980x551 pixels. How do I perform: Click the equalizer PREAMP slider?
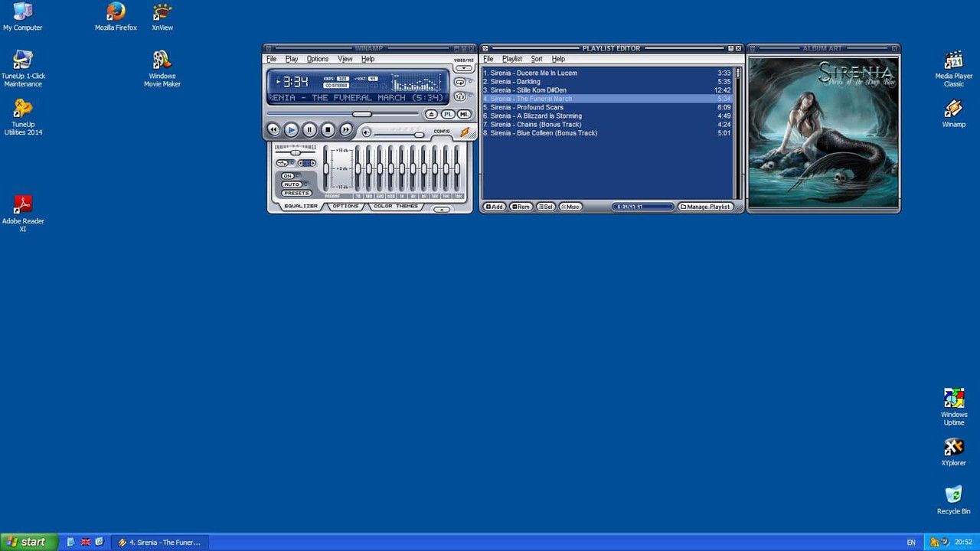[326, 168]
